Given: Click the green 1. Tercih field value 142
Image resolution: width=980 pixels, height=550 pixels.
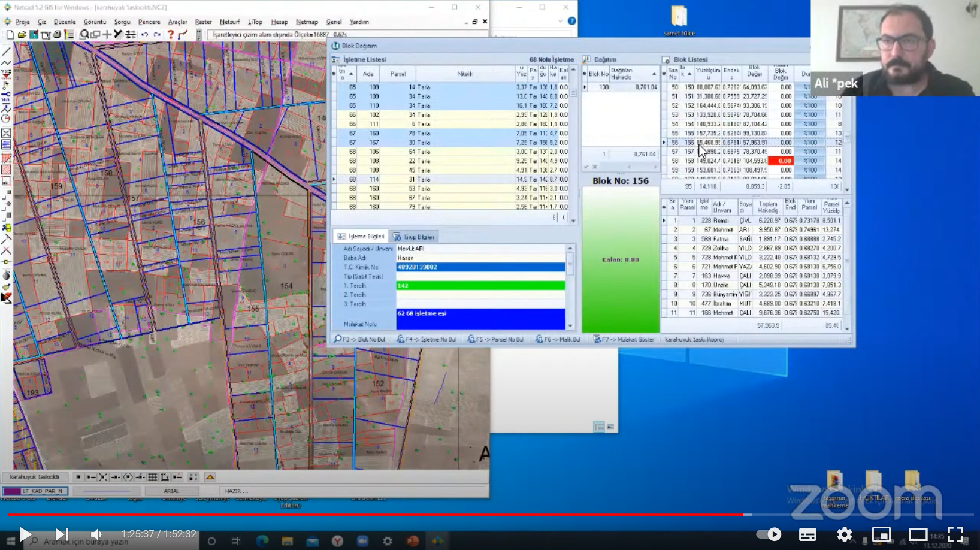Looking at the screenshot, I should coord(480,286).
